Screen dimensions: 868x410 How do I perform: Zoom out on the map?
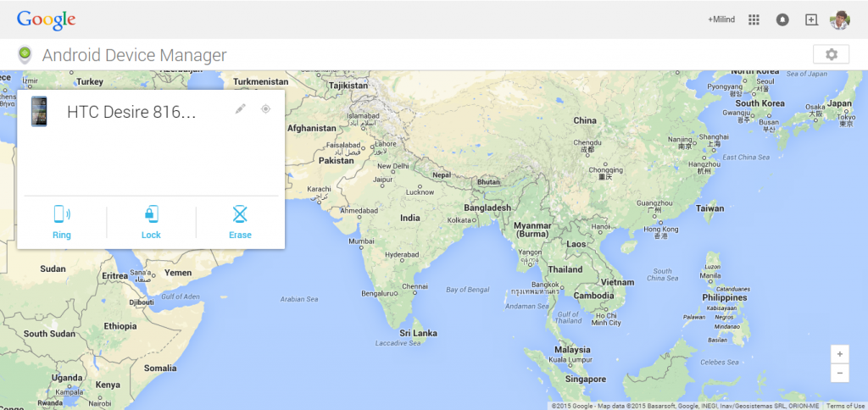coord(840,373)
